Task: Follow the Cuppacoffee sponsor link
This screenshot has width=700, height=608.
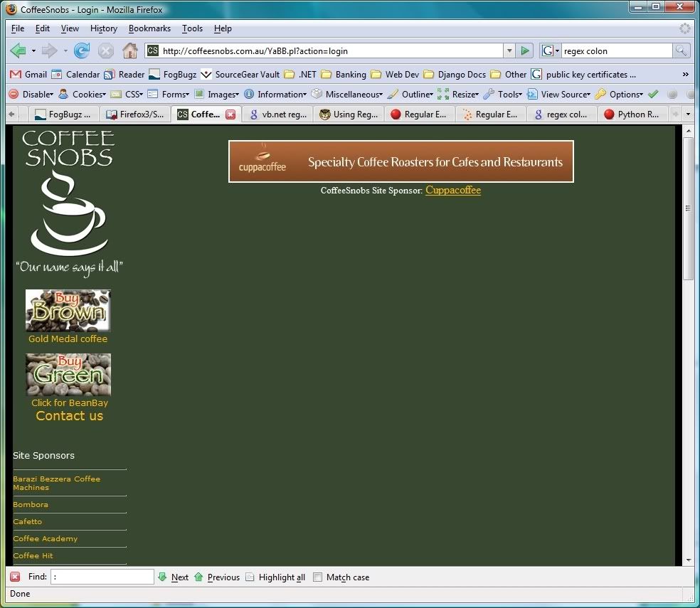Action: point(453,190)
